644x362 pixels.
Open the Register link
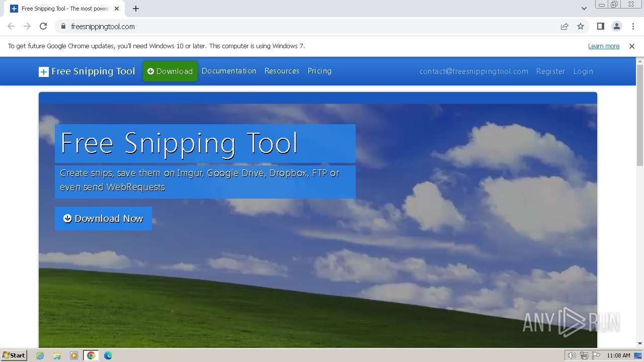pyautogui.click(x=550, y=71)
